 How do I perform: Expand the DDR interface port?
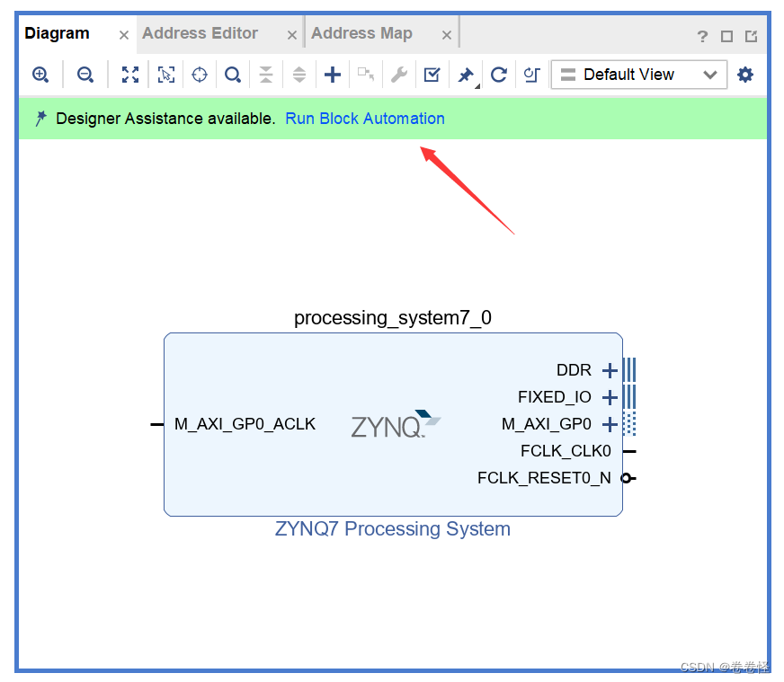pos(609,370)
